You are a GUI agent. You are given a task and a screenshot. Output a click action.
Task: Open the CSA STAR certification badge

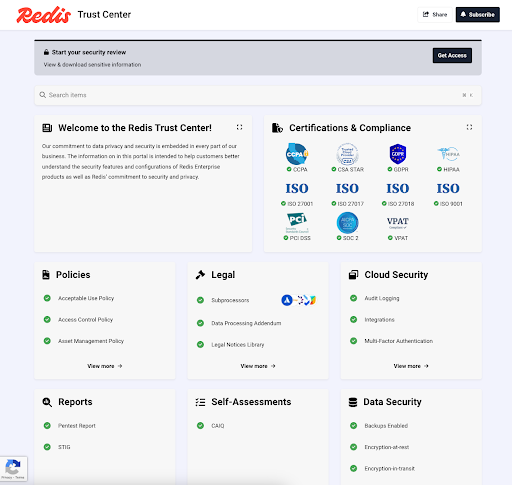point(347,154)
